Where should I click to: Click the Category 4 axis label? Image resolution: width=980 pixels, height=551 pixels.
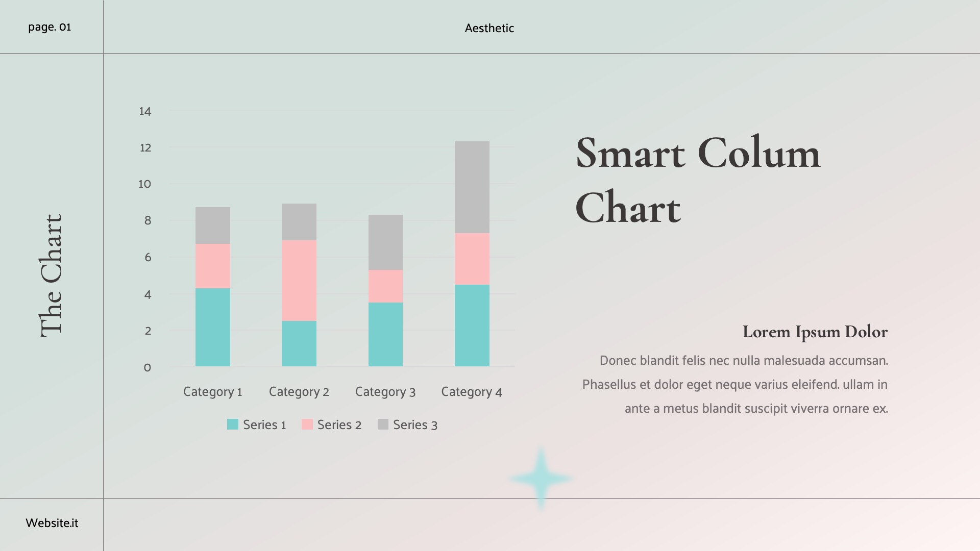[472, 392]
